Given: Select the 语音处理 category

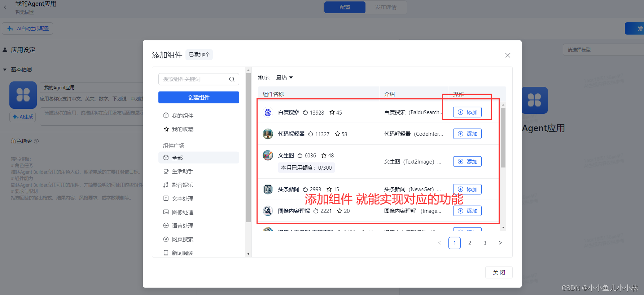Looking at the screenshot, I should pyautogui.click(x=199, y=225).
